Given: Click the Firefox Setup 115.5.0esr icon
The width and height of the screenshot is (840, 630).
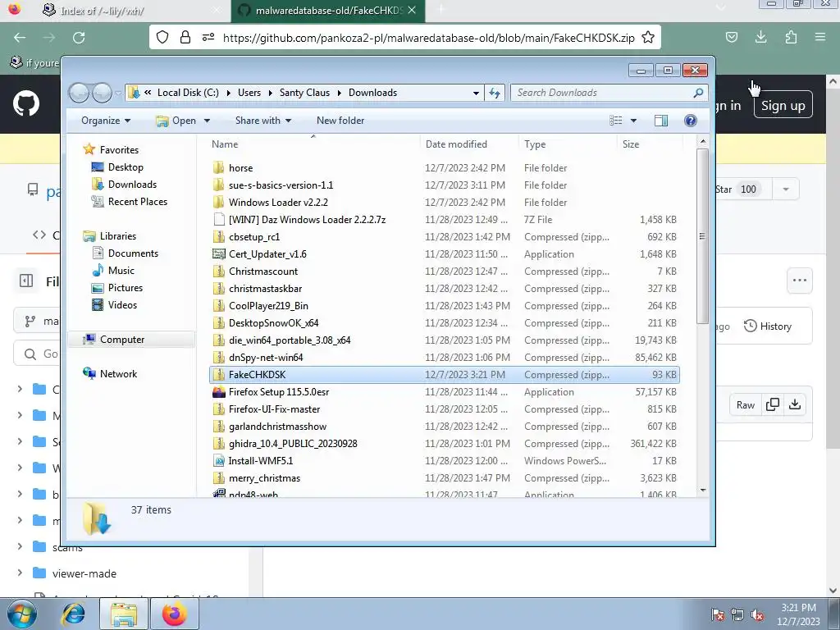Looking at the screenshot, I should click(x=218, y=391).
